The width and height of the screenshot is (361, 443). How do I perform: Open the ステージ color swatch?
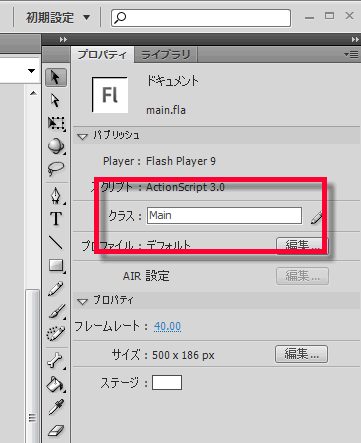pos(167,382)
